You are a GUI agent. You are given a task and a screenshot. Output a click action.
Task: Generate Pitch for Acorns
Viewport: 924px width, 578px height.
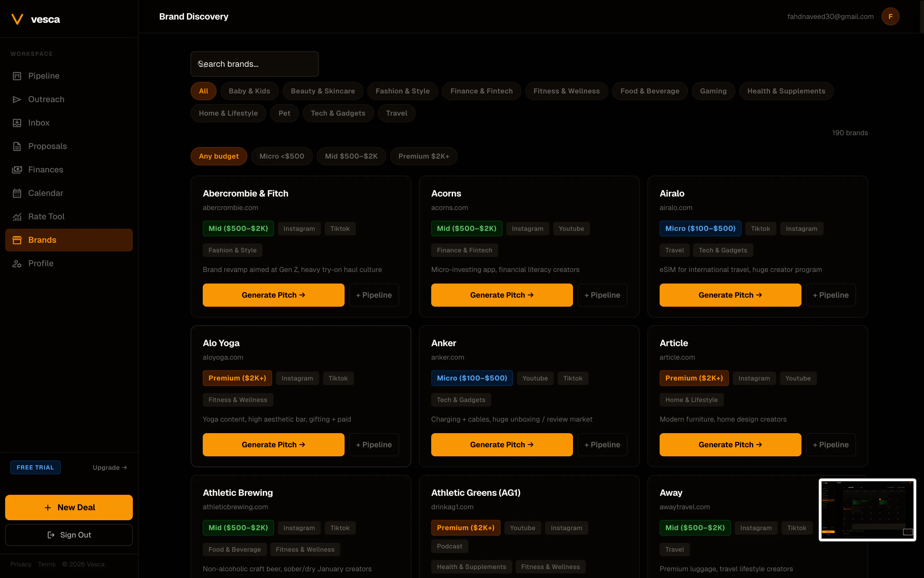502,295
